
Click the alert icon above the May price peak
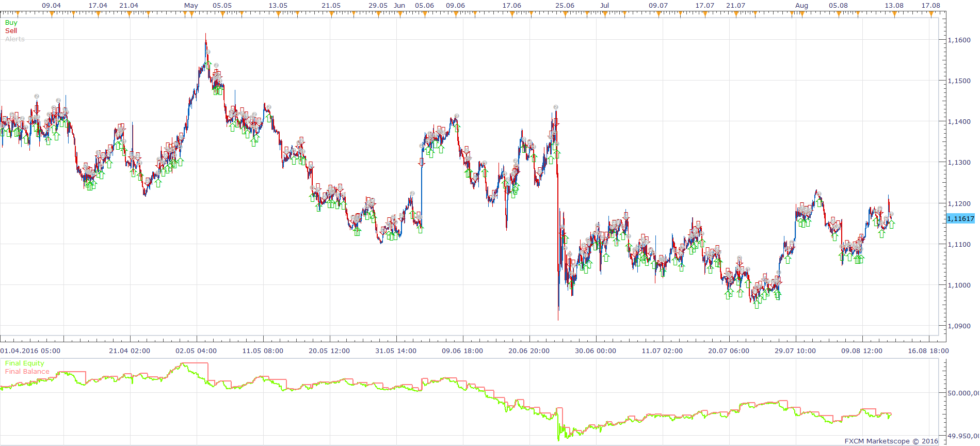tap(208, 52)
